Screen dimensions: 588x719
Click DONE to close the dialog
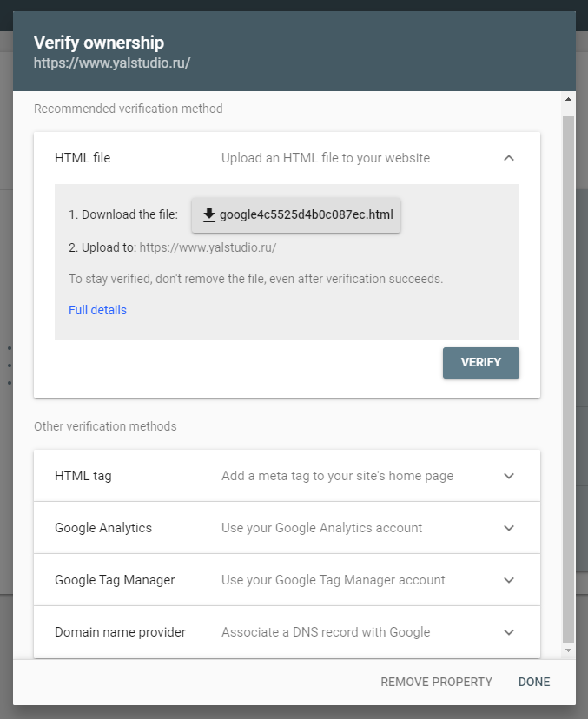click(x=534, y=682)
